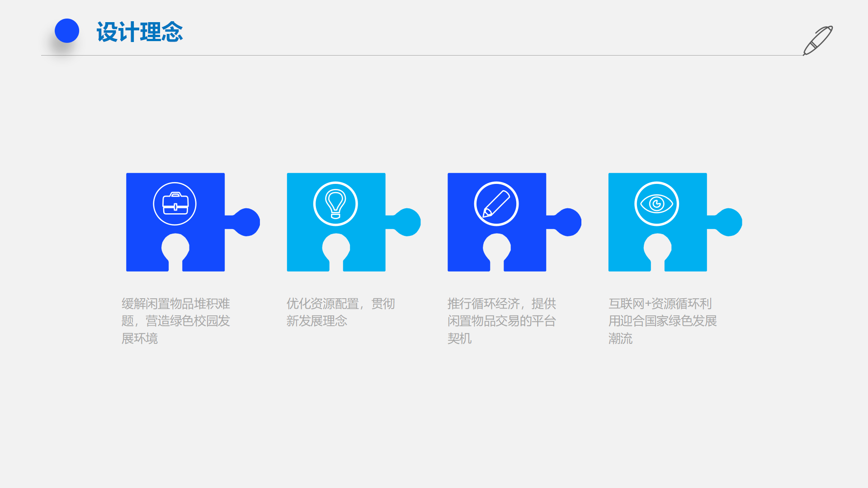Viewport: 868px width, 488px height.
Task: Click the eye icon in fourth puzzle piece
Action: (657, 204)
